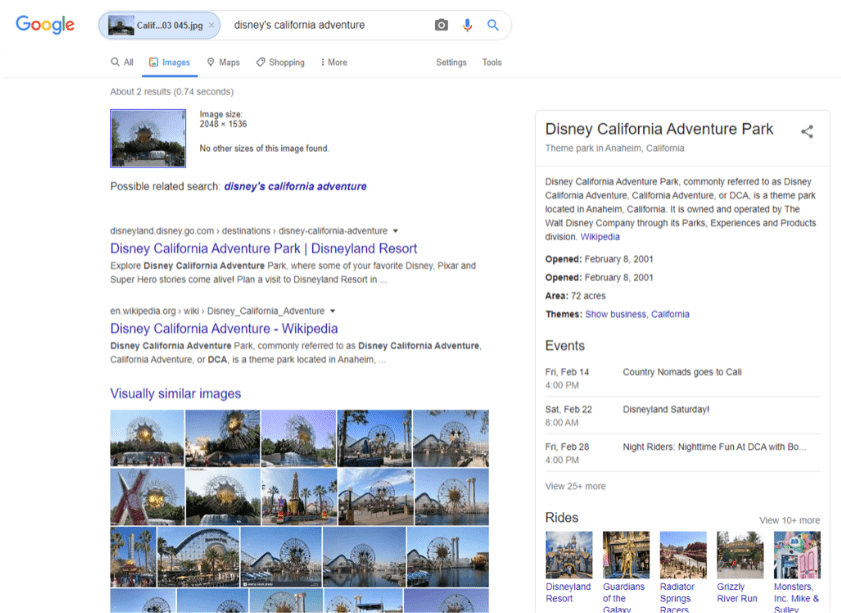The height and width of the screenshot is (613, 841).
Task: Click the Disney California Adventure Park panel title
Action: 659,129
